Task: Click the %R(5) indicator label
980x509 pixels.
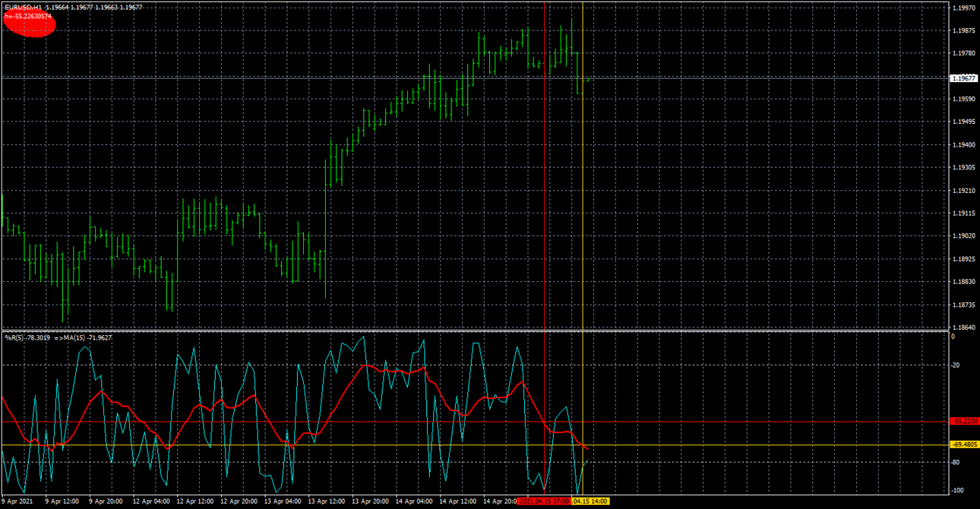Action: coord(13,337)
